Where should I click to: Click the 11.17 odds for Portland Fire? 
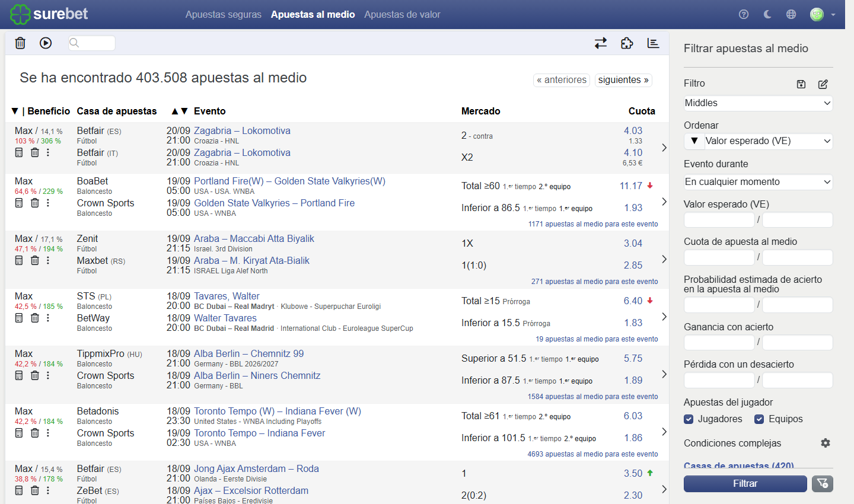(x=631, y=186)
